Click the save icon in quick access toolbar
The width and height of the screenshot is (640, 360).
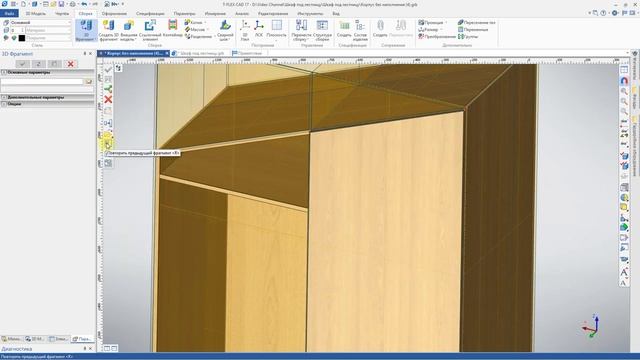coord(61,4)
